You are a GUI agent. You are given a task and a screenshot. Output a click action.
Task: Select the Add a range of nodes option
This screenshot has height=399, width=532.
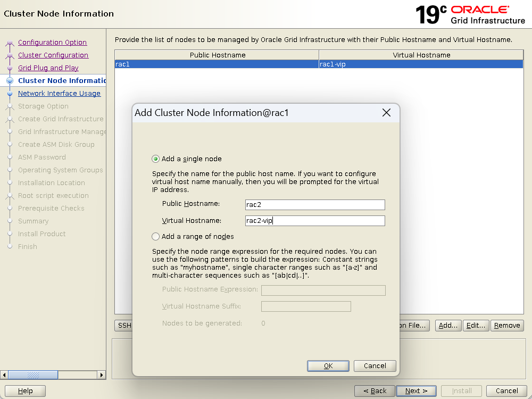pyautogui.click(x=156, y=237)
